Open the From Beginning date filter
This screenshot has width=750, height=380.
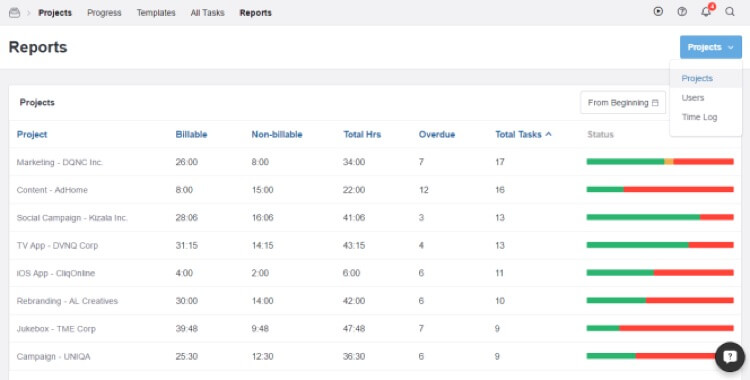pos(623,102)
